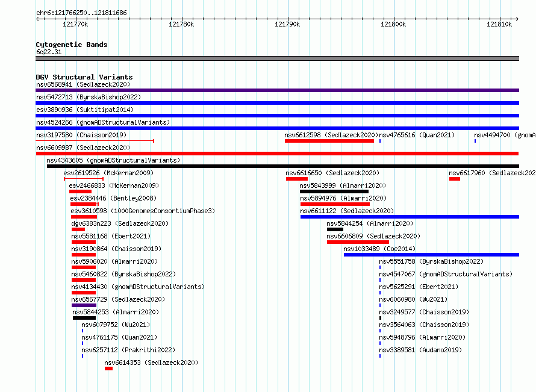This screenshot has height=392, width=536.
Task: Select nsv5844254 (Almarri2020) label
Action: pos(370,223)
